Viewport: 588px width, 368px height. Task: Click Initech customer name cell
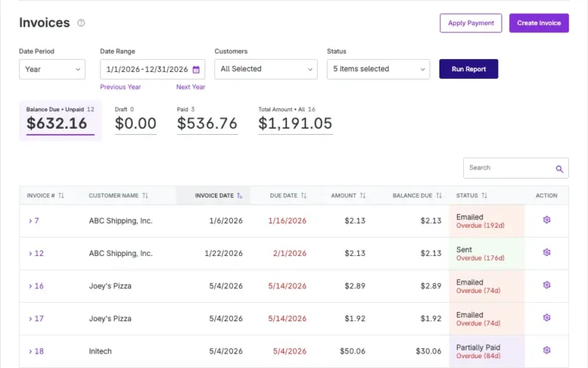click(x=100, y=351)
